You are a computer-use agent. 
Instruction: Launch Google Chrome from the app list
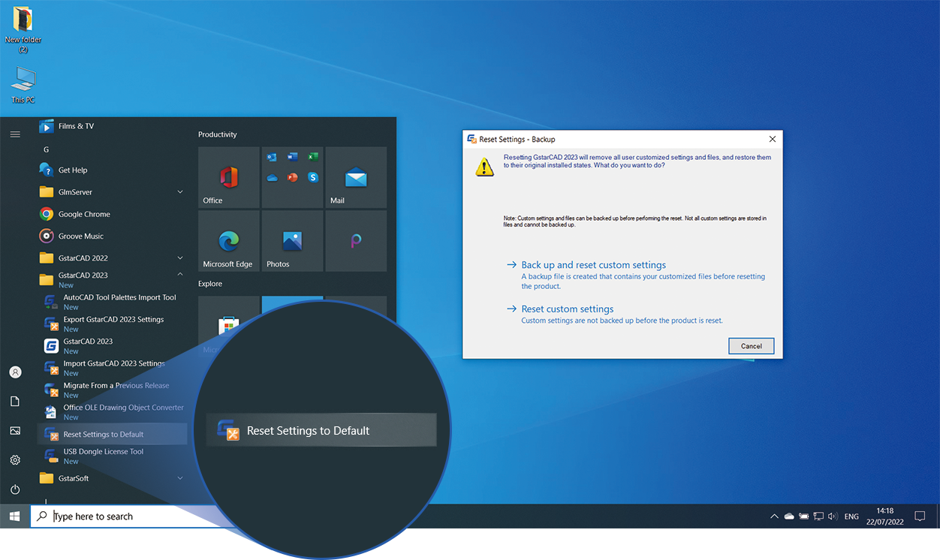(113, 214)
